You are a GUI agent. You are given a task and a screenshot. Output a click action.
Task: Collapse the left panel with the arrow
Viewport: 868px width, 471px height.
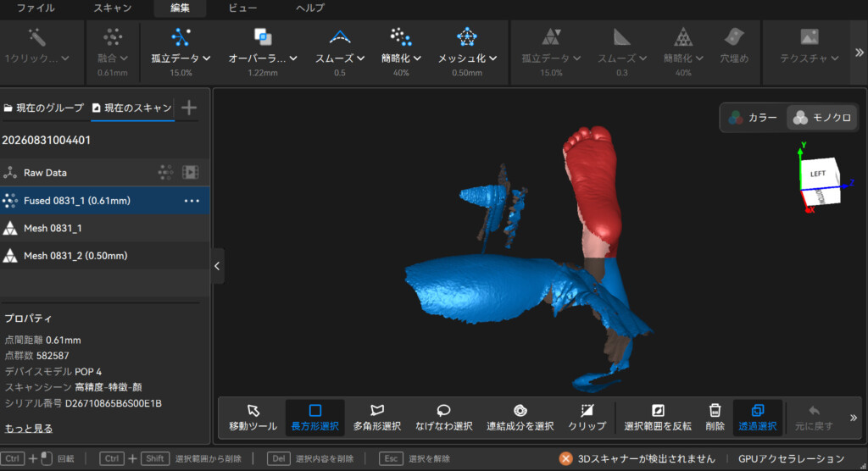coord(217,266)
